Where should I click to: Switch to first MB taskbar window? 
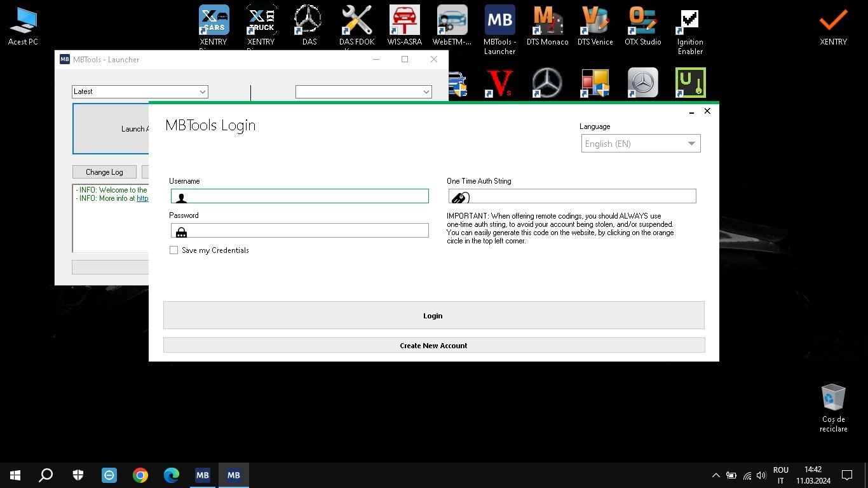coord(203,475)
